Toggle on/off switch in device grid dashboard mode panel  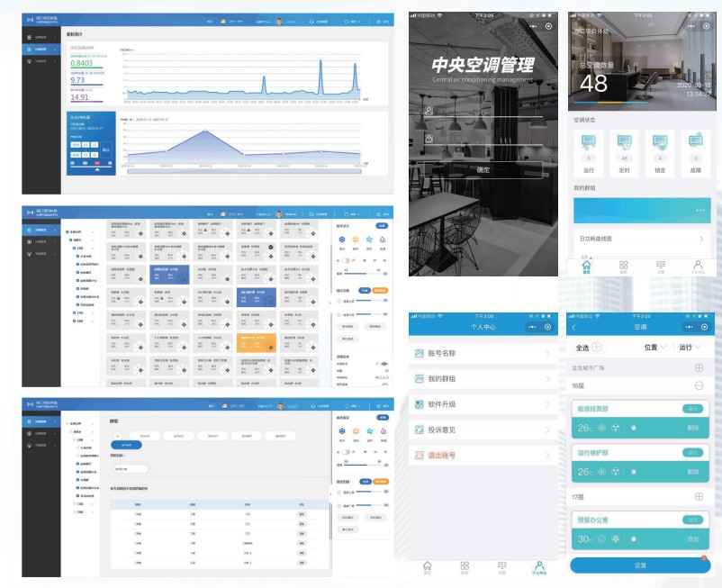coord(346,260)
